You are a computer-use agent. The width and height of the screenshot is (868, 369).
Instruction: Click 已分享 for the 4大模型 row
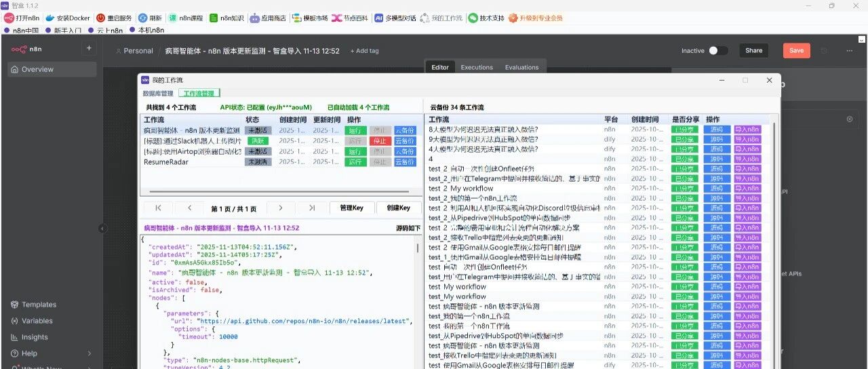coord(684,149)
